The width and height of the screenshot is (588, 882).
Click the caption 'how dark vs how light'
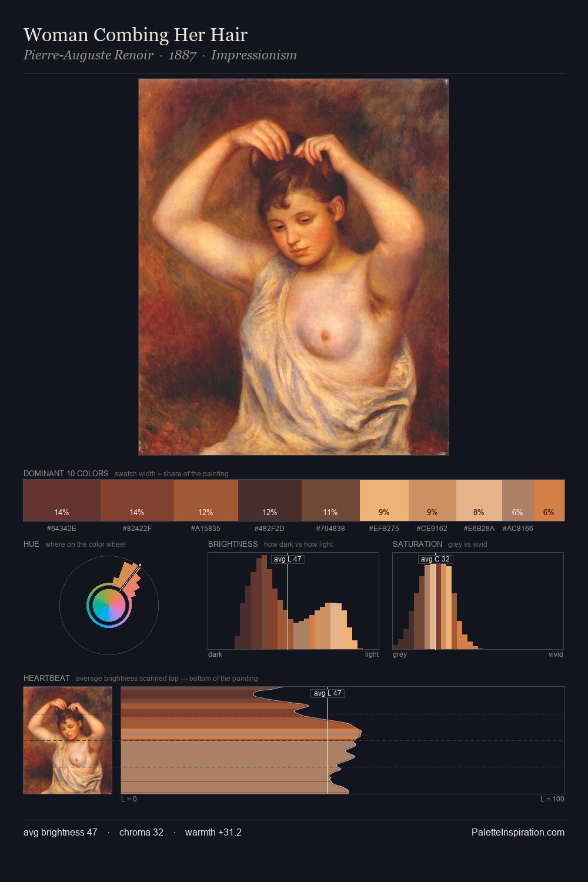coord(299,544)
